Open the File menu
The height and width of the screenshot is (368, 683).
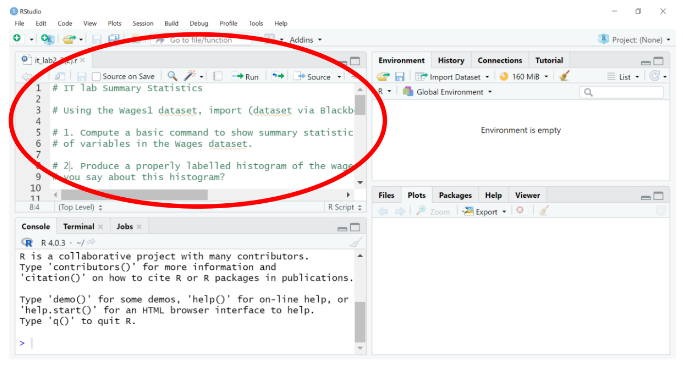20,24
